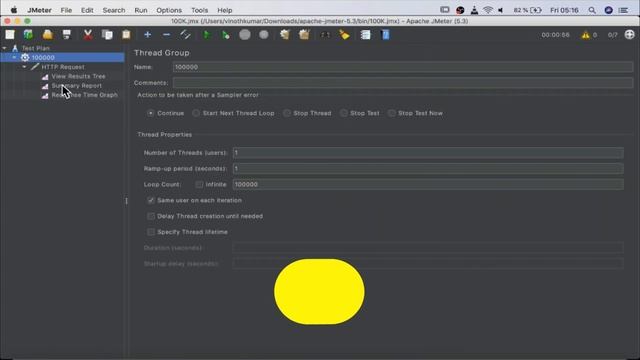Open the Help menu

(224, 10)
